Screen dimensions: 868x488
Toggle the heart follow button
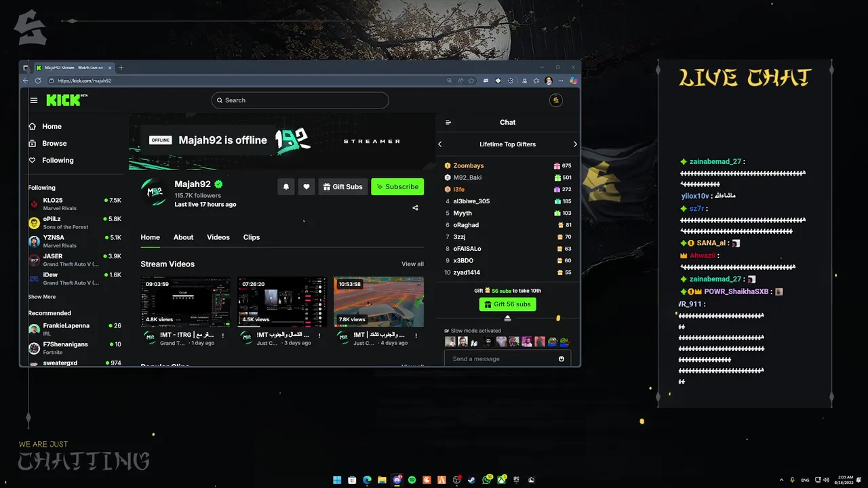(307, 186)
